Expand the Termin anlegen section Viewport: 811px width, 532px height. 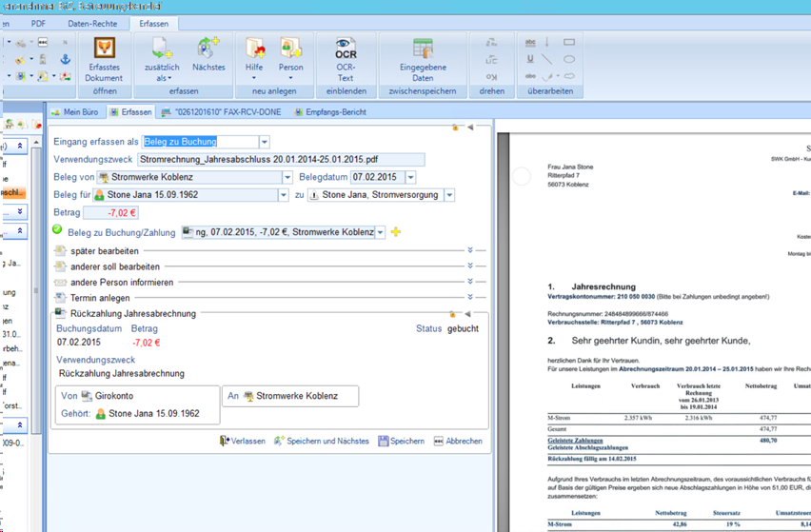click(470, 298)
